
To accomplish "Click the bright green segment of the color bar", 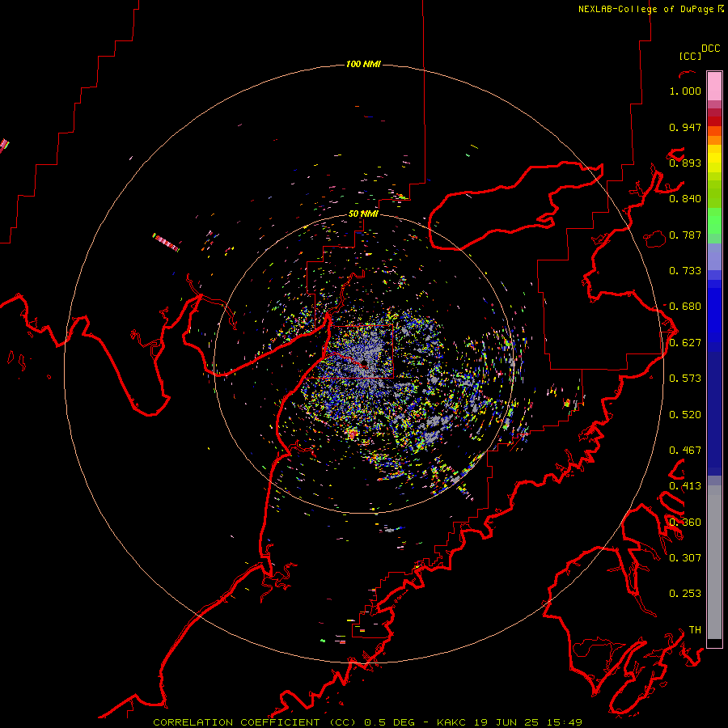I will (x=714, y=221).
